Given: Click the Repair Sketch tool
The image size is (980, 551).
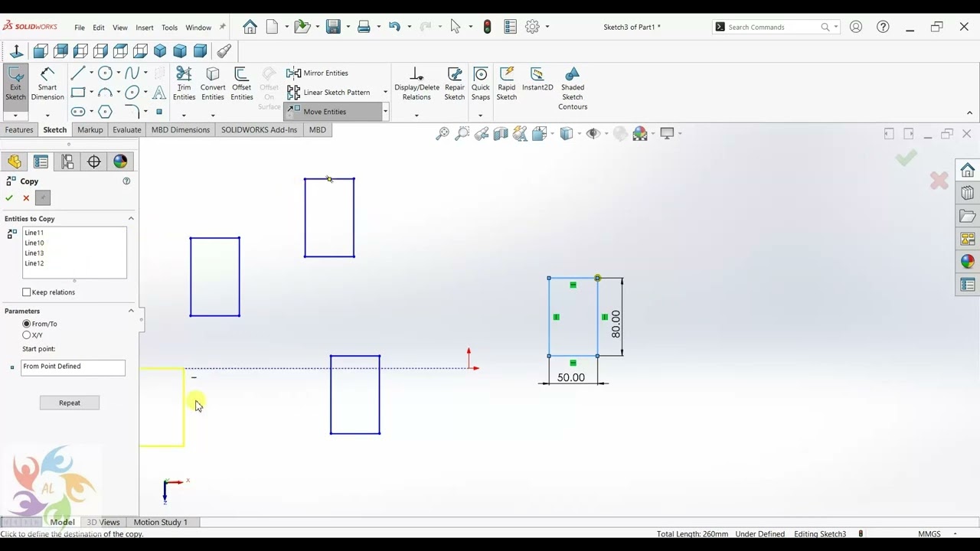Looking at the screenshot, I should click(455, 84).
